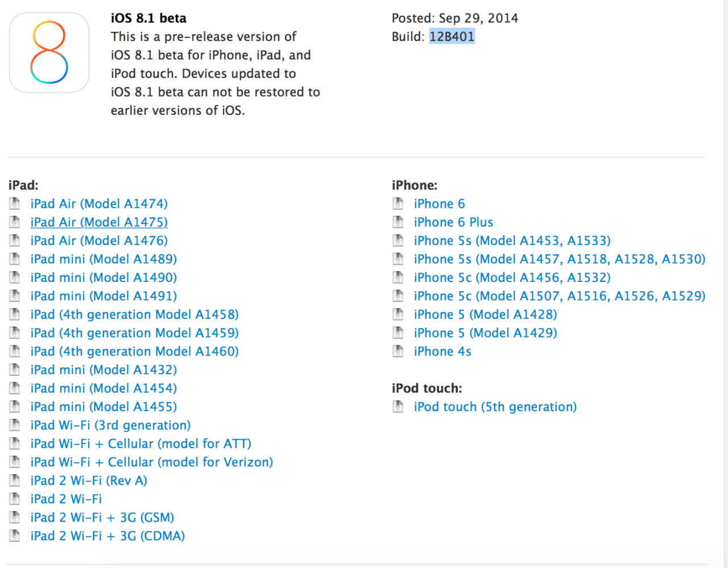
Task: Click file icon next to iPod touch (5th generation)
Action: [398, 407]
